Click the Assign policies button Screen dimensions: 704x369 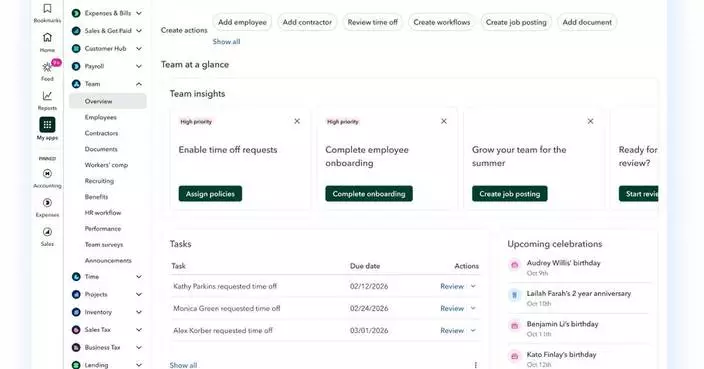(x=210, y=194)
